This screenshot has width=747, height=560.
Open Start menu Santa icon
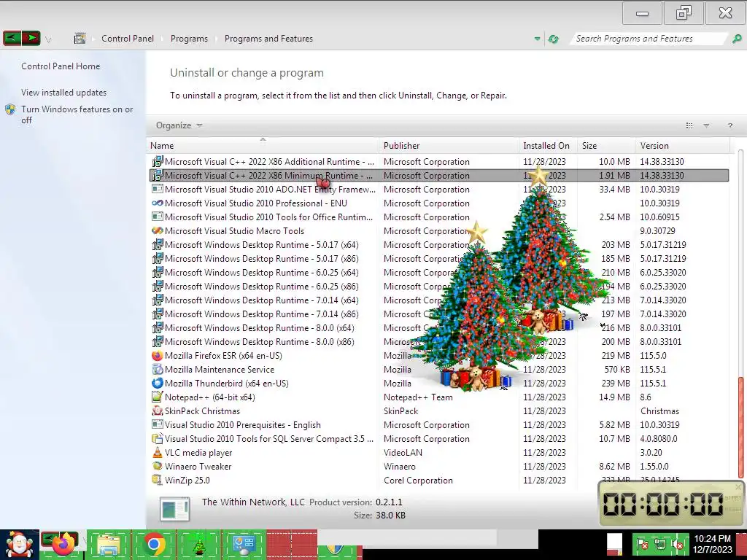19,545
